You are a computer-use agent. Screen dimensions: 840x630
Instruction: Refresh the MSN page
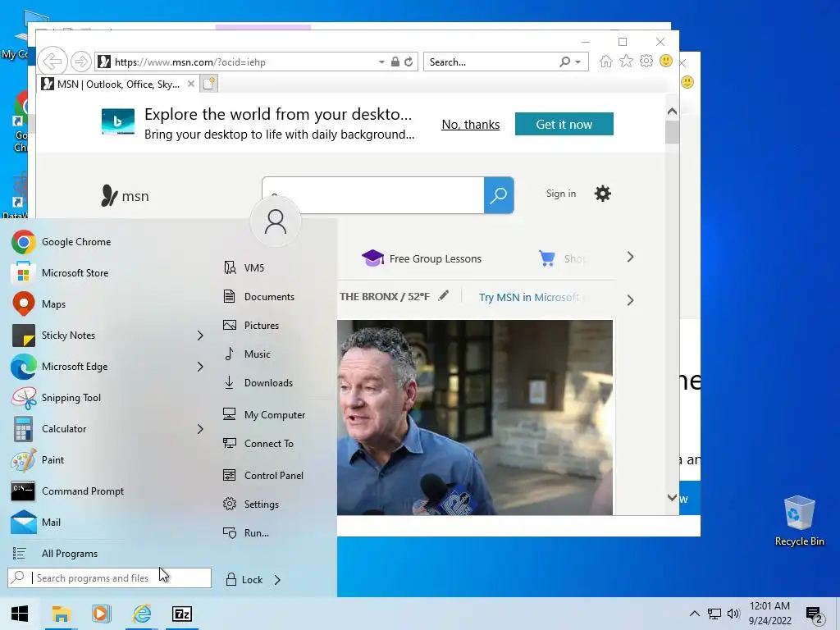409,62
